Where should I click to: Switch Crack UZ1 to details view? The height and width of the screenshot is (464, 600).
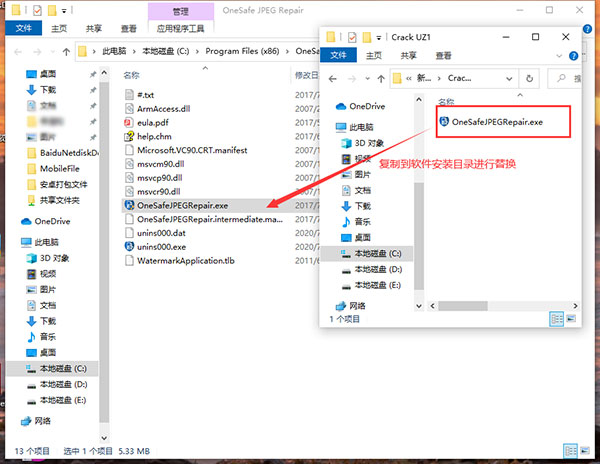(556, 319)
